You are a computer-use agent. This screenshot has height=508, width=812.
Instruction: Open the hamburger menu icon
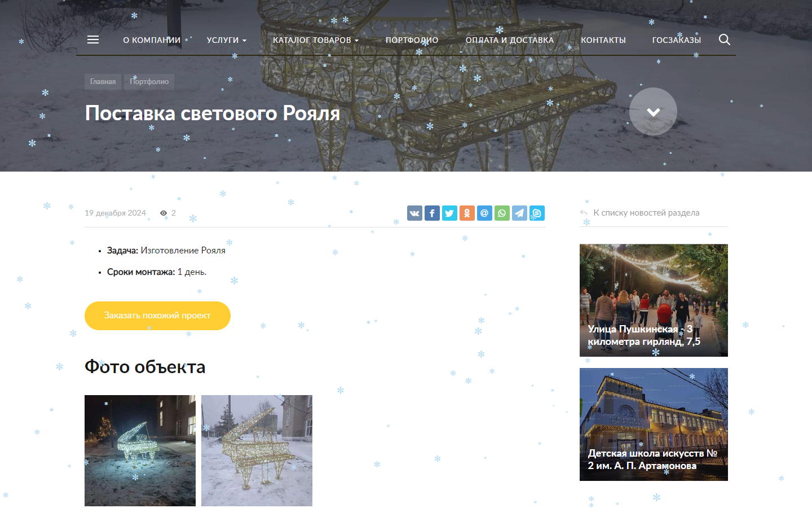93,40
